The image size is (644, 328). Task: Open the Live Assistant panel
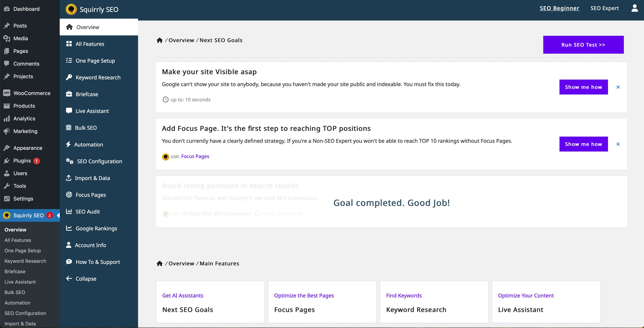92,111
